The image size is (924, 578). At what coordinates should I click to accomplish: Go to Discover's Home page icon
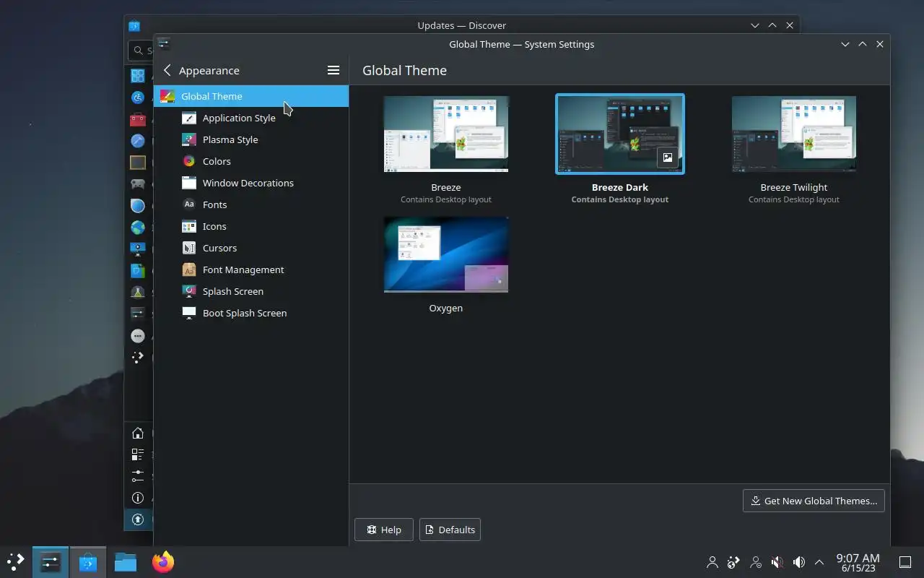(138, 433)
